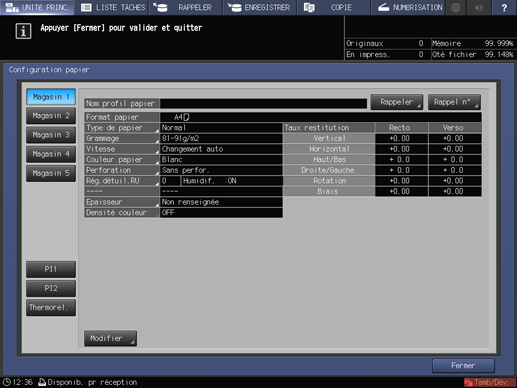Viewport: 517px width, 388px height.
Task: Click the help question mark icon
Action: (x=504, y=7)
